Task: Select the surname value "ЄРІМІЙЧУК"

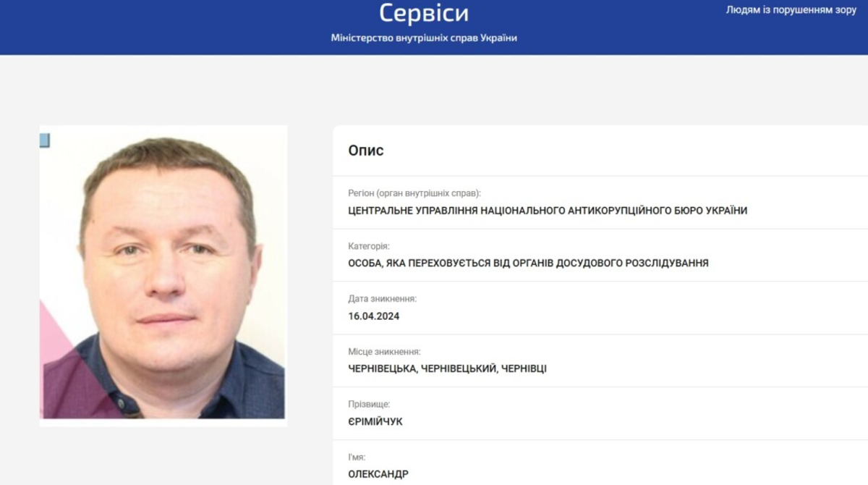Action: click(x=375, y=421)
